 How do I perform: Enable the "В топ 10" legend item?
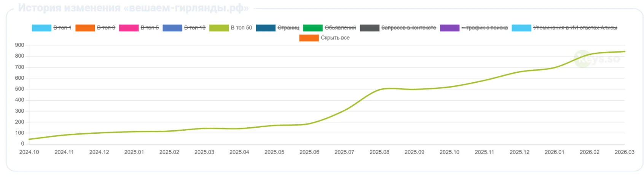click(194, 28)
